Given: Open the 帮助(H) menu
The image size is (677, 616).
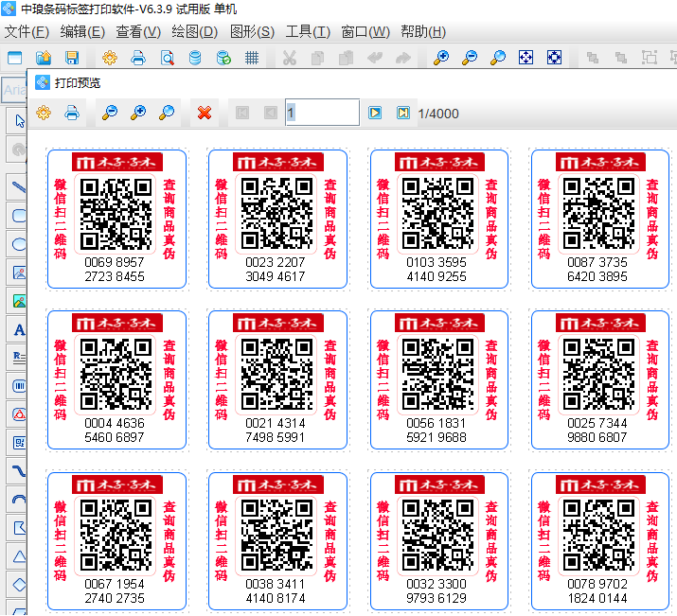Looking at the screenshot, I should tap(422, 31).
